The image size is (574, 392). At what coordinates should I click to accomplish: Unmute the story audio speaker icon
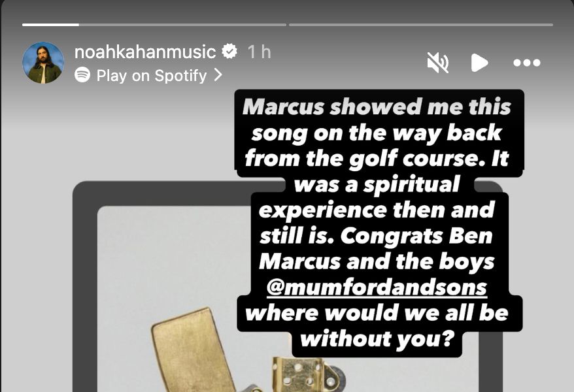pos(438,63)
